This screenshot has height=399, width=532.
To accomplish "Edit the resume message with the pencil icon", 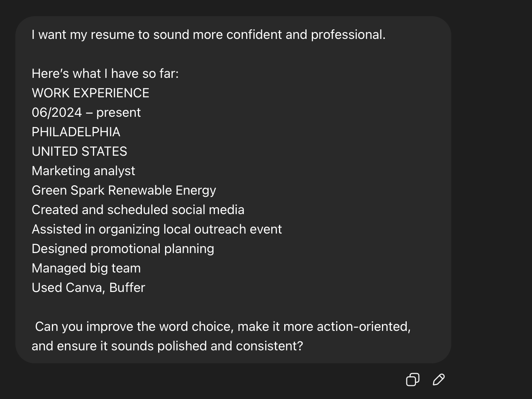I will tap(438, 380).
